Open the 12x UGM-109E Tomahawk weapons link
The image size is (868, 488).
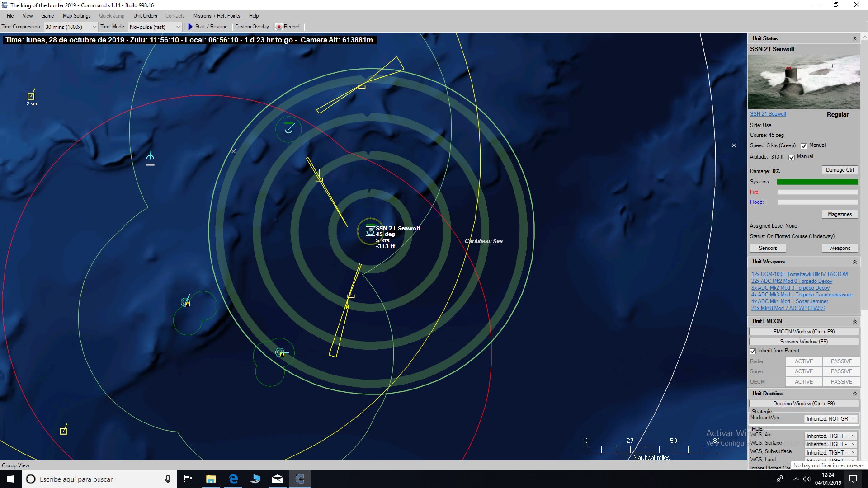pos(799,274)
